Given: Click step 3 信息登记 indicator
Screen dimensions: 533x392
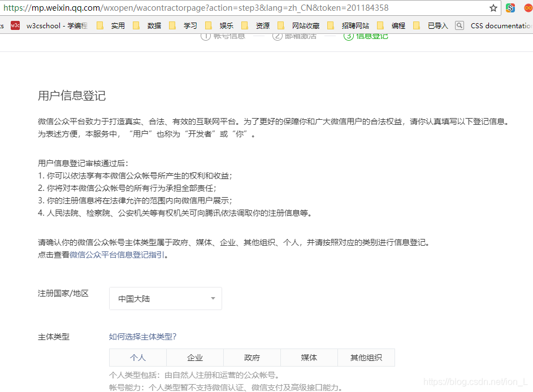Looking at the screenshot, I should tap(366, 36).
